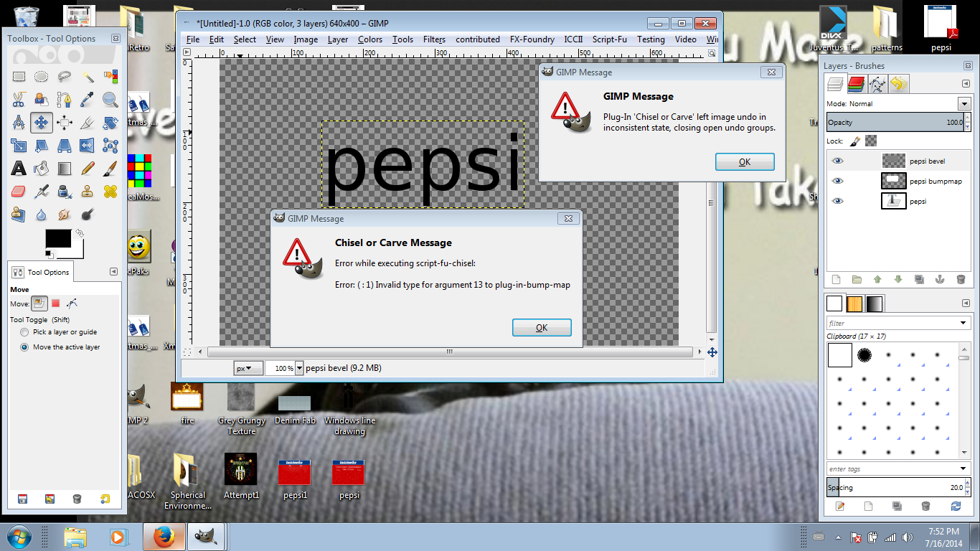Duplicate the layer in Layers panel

(x=919, y=280)
